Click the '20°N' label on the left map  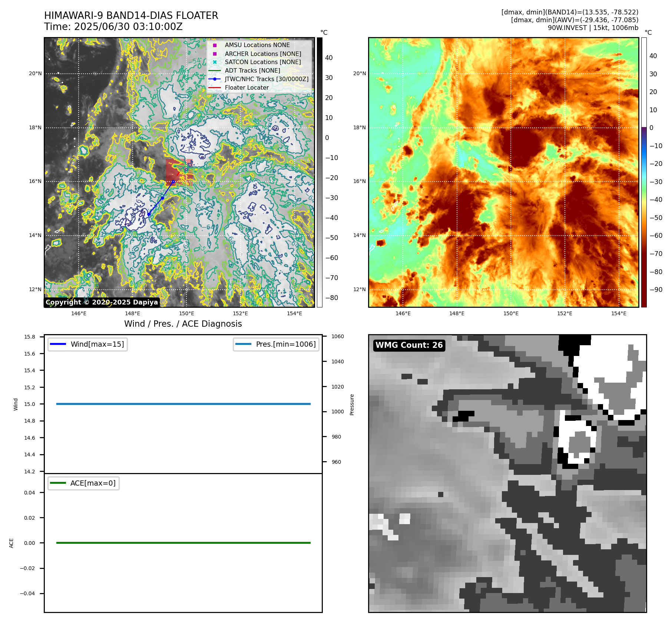(x=36, y=73)
